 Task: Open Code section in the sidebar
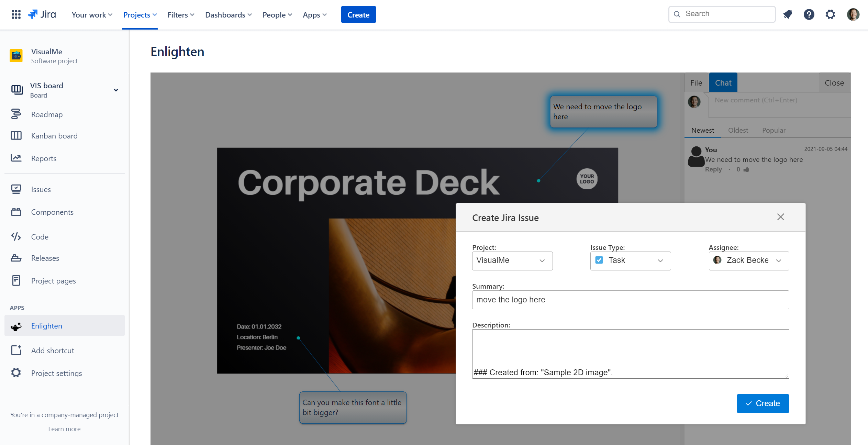[x=40, y=237]
